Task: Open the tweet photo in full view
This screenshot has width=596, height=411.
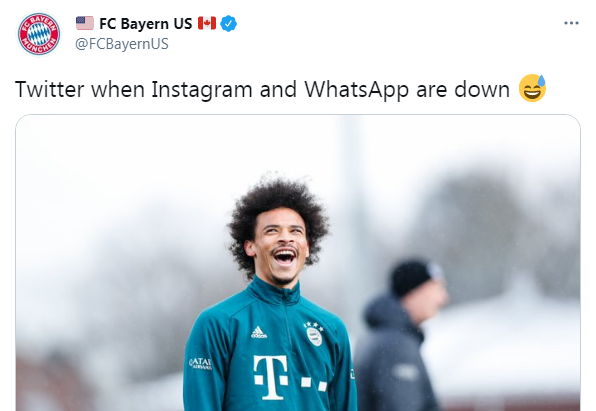Action: [298, 263]
